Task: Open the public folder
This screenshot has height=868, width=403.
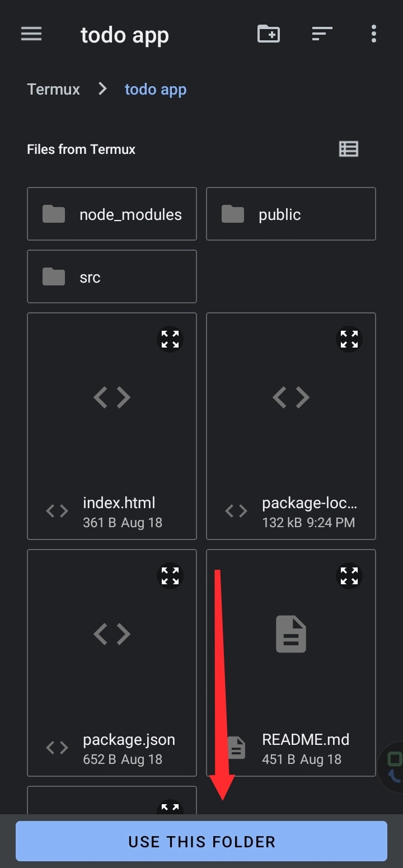Action: click(291, 214)
